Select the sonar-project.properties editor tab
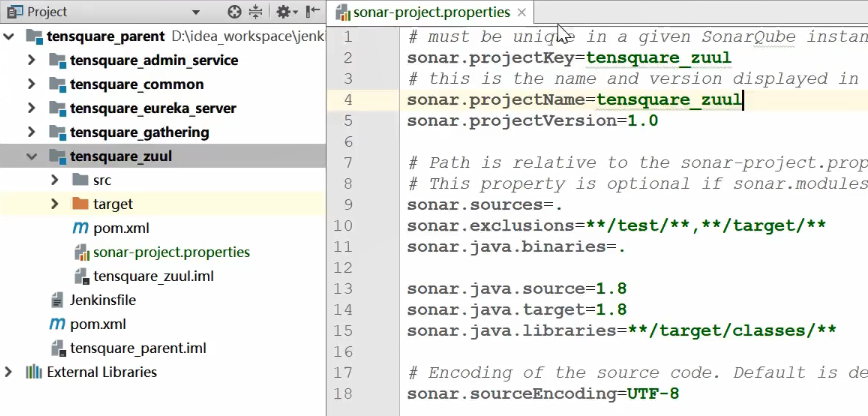868x416 pixels. (431, 12)
